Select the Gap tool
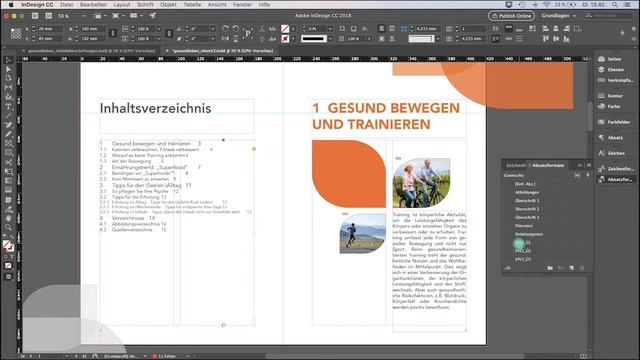 (x=8, y=87)
